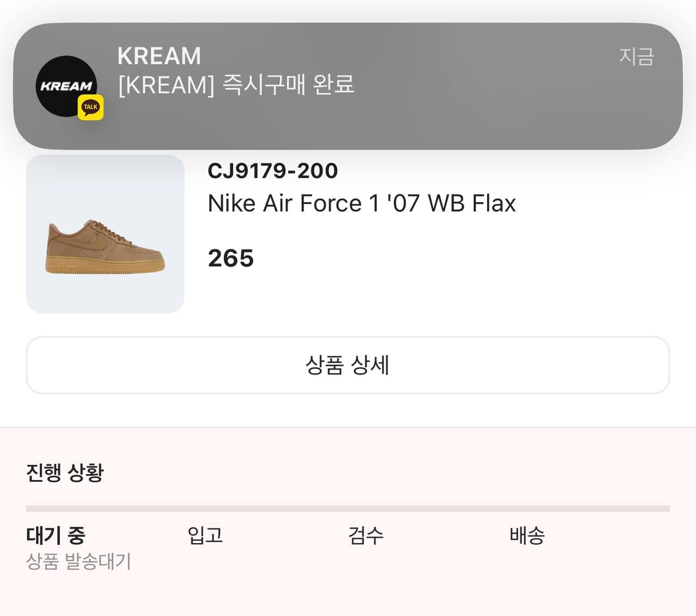Tap the CJ9179-200 model number
The image size is (696, 616).
click(272, 171)
